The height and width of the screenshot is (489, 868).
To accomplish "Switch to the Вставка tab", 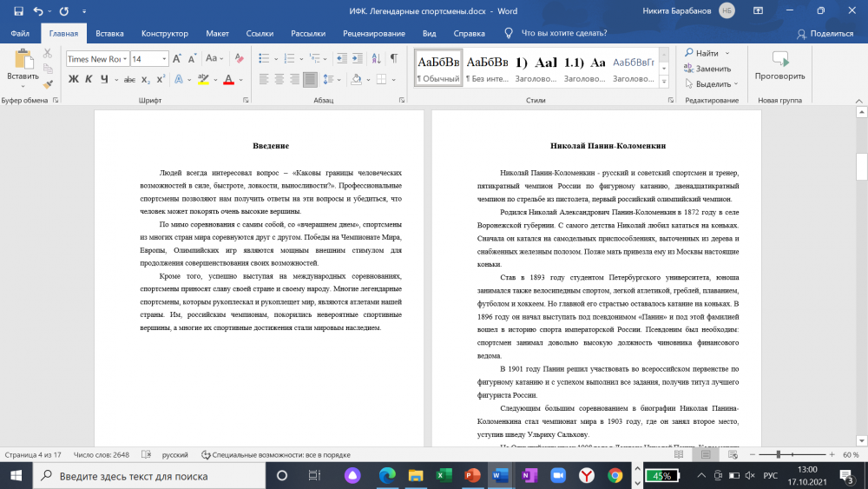I will pos(109,33).
